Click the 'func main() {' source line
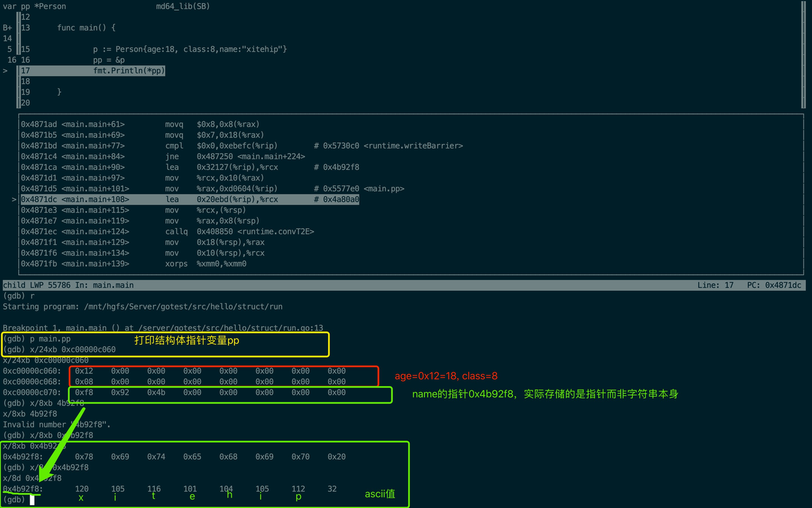812x508 pixels. click(x=86, y=28)
